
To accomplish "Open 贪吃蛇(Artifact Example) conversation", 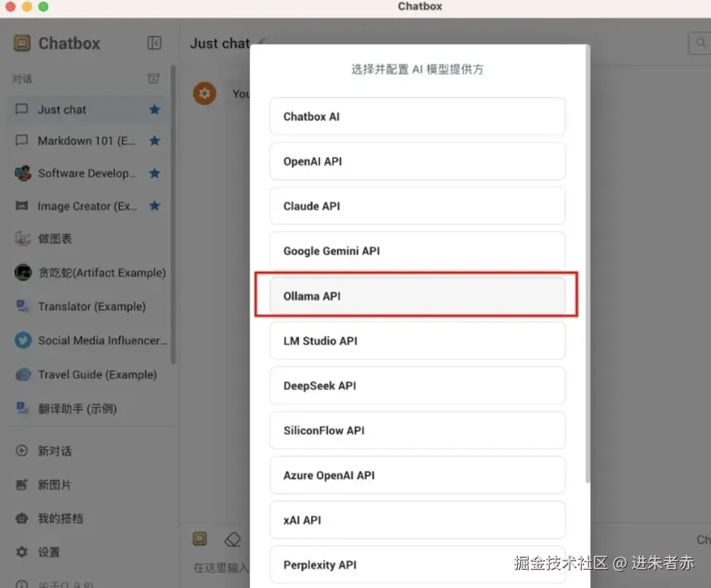I will (89, 272).
